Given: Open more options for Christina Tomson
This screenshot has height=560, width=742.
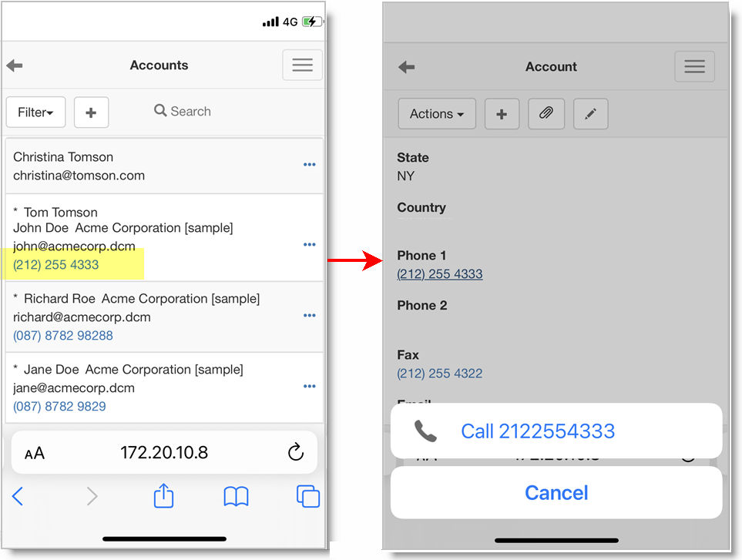Looking at the screenshot, I should coord(309,165).
